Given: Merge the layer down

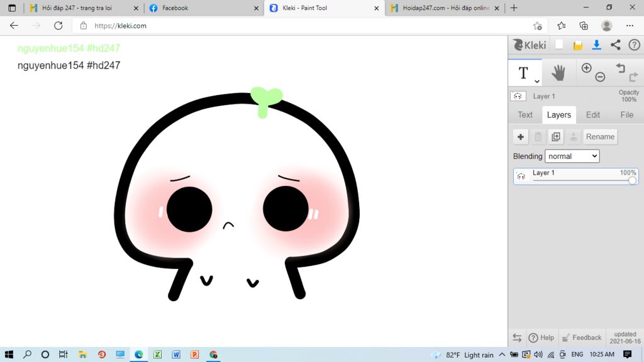Looking at the screenshot, I should (574, 136).
